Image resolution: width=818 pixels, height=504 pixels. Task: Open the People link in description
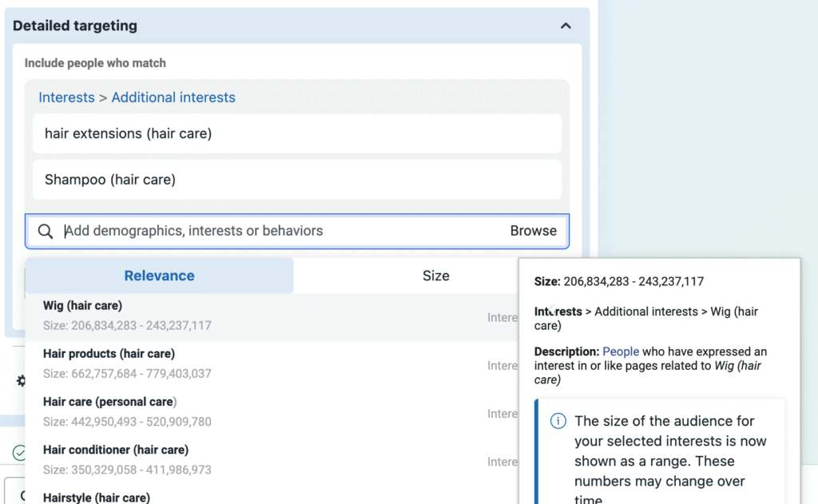point(620,351)
